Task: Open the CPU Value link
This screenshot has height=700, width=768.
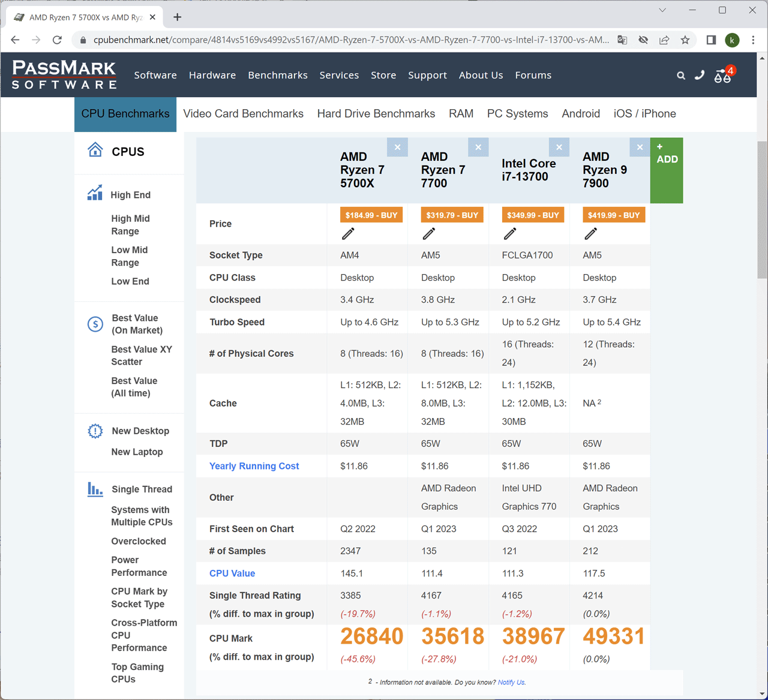Action: (x=232, y=573)
